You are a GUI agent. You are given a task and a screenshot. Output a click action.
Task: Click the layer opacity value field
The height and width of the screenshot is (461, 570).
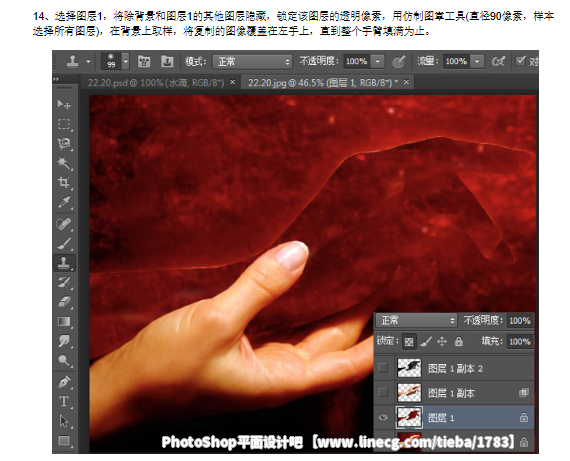520,321
